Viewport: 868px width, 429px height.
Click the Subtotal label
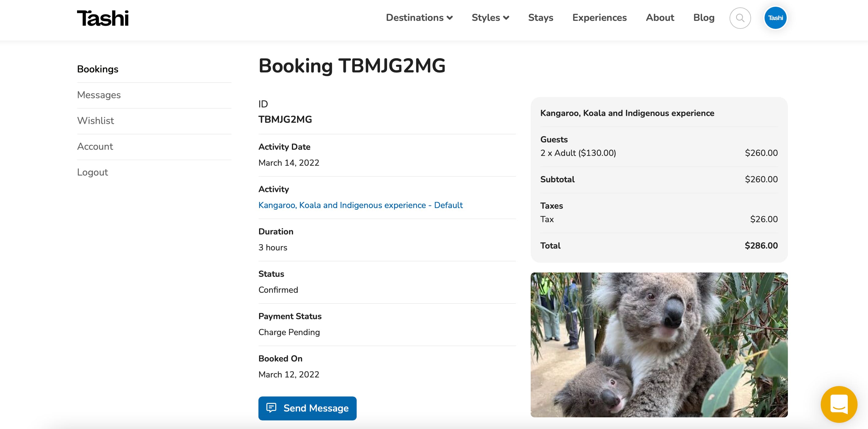(x=557, y=179)
